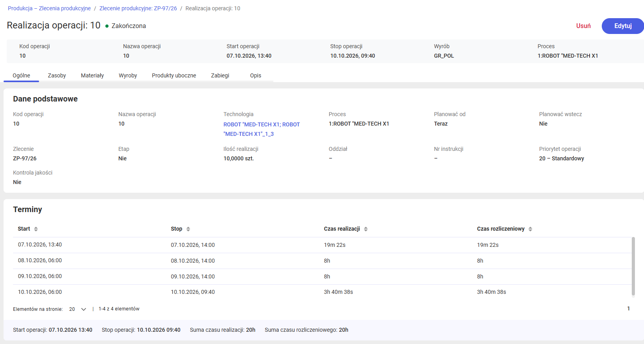This screenshot has width=644, height=344.
Task: Click the GR_POL Wyrób value
Action: click(444, 56)
